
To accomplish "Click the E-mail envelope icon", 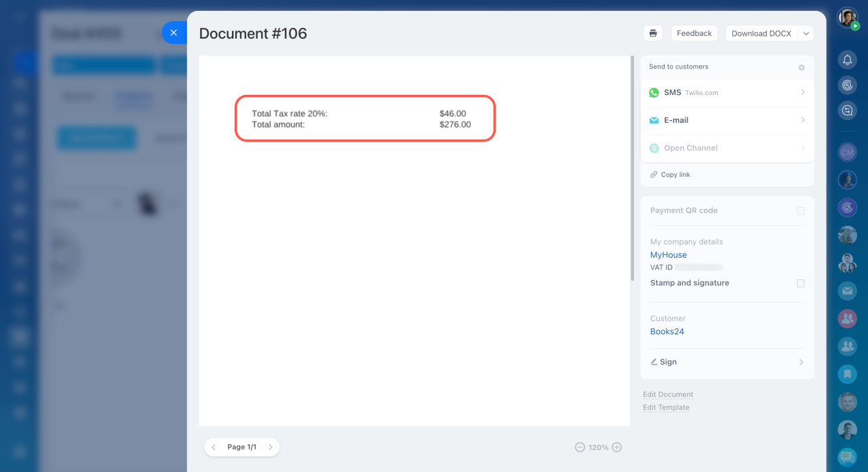I will 654,120.
